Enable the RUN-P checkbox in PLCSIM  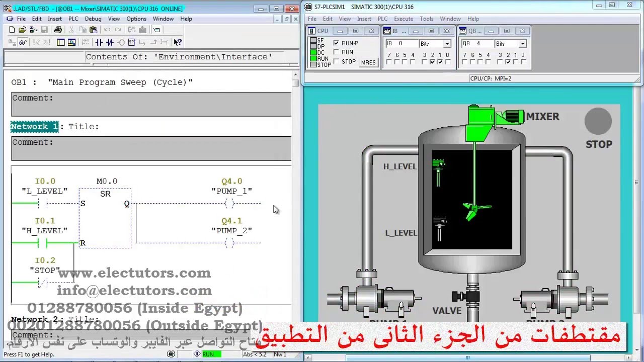336,43
